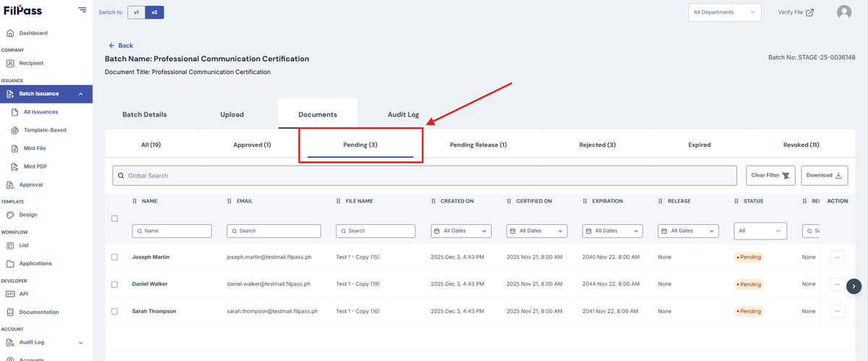
Task: Tick the select-all header checkbox
Action: 114,218
